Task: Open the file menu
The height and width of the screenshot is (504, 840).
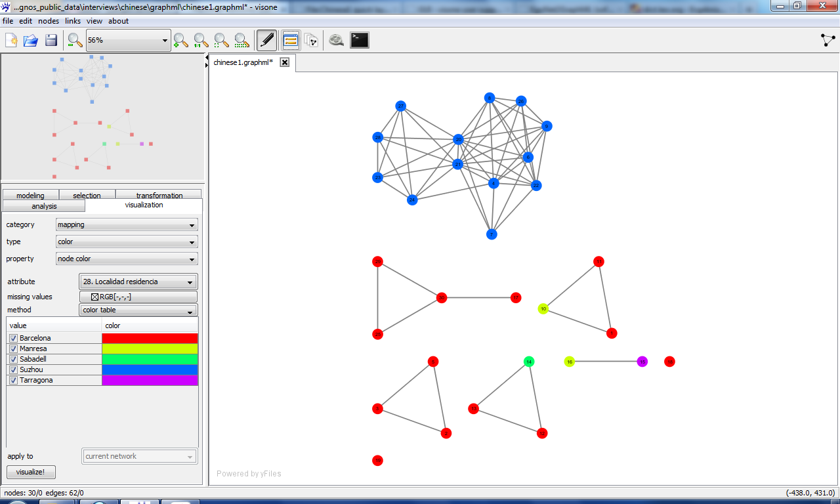Action: pyautogui.click(x=8, y=21)
